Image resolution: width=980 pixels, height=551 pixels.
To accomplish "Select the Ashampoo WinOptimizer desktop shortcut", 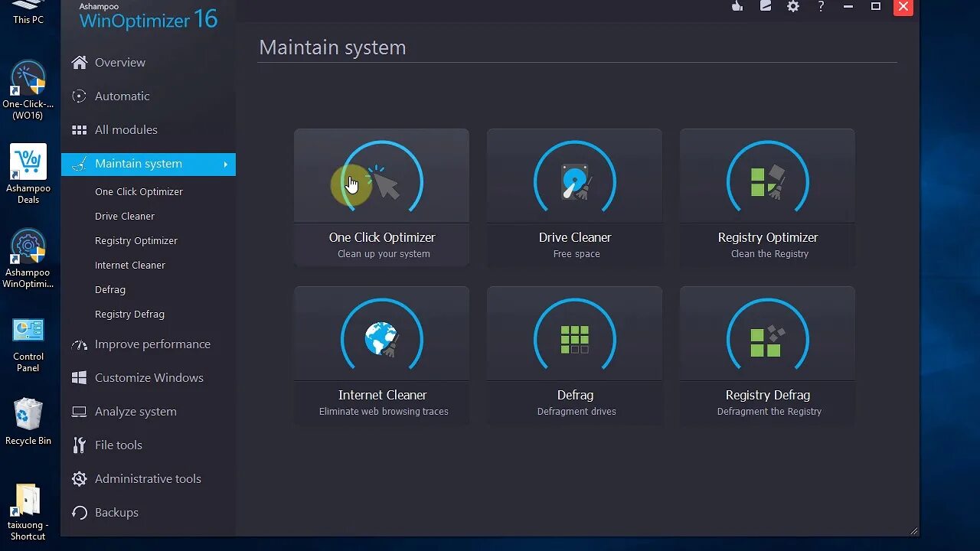I will pyautogui.click(x=28, y=259).
